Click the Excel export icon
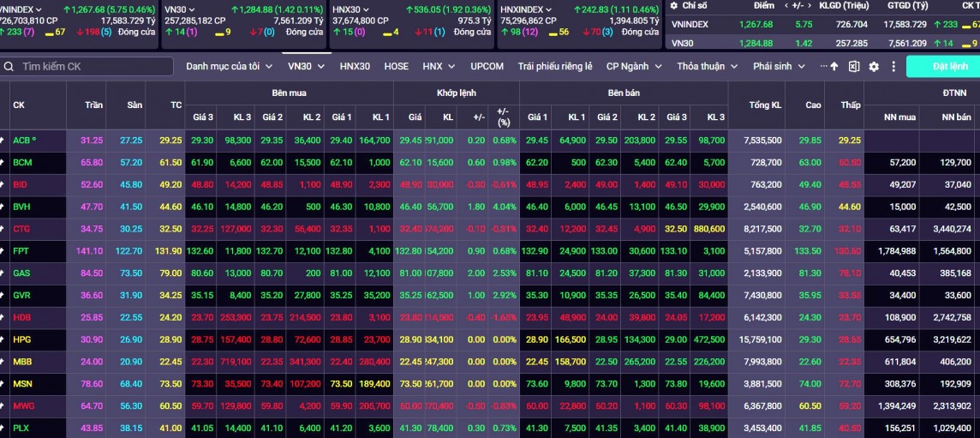This screenshot has height=438, width=980. (854, 67)
